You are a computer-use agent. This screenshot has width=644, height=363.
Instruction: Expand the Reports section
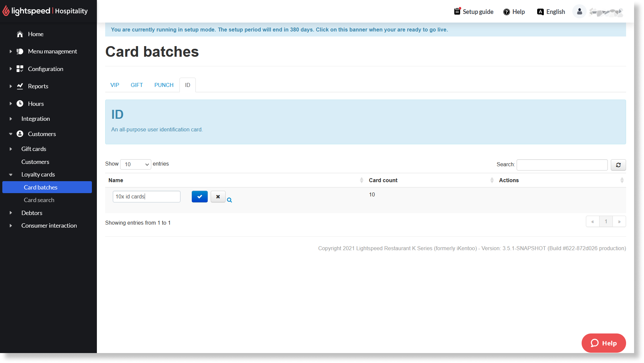(x=11, y=86)
